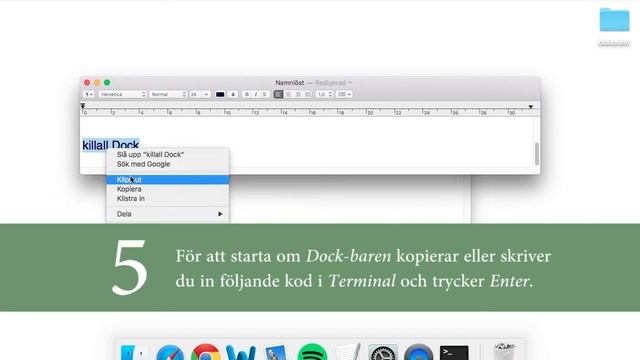Click the left indent ruler marker
The image size is (640, 360).
point(83,106)
